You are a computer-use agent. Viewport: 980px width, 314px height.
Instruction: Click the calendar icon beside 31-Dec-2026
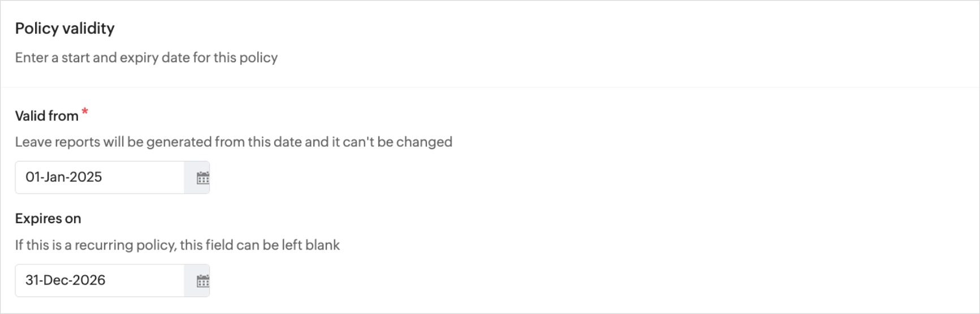[x=202, y=281]
